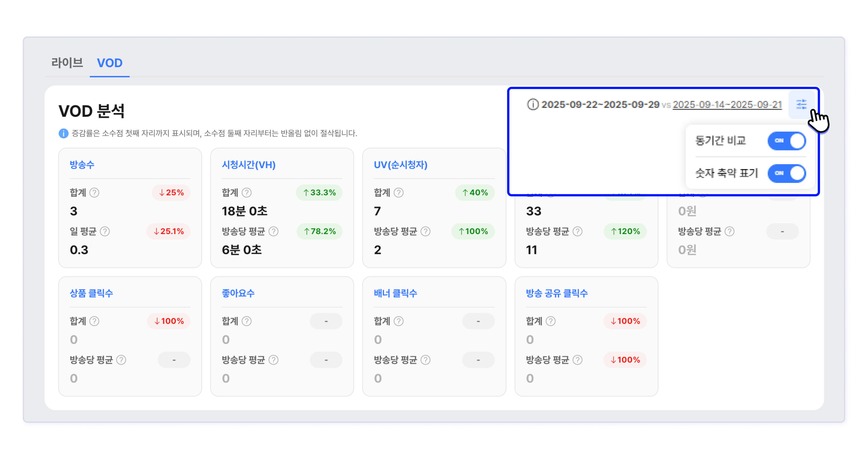Viewport: 868px width, 459px height.
Task: Click help icon beside UV 합계
Action: [399, 193]
